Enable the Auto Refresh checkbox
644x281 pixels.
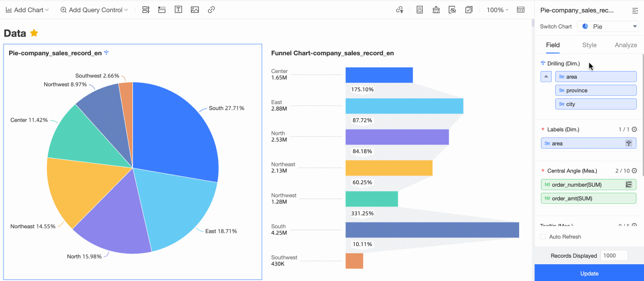[543, 237]
